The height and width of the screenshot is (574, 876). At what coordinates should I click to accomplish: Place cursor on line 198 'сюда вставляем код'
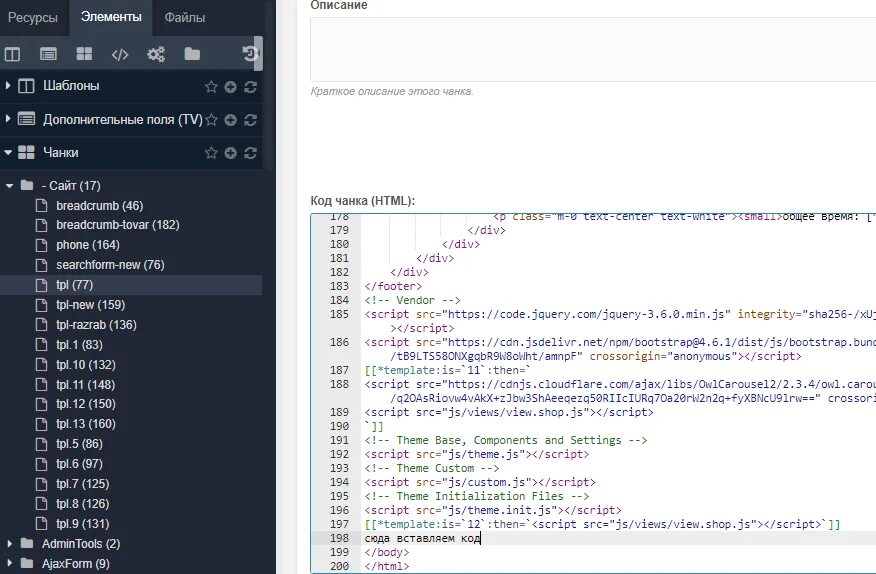click(422, 538)
